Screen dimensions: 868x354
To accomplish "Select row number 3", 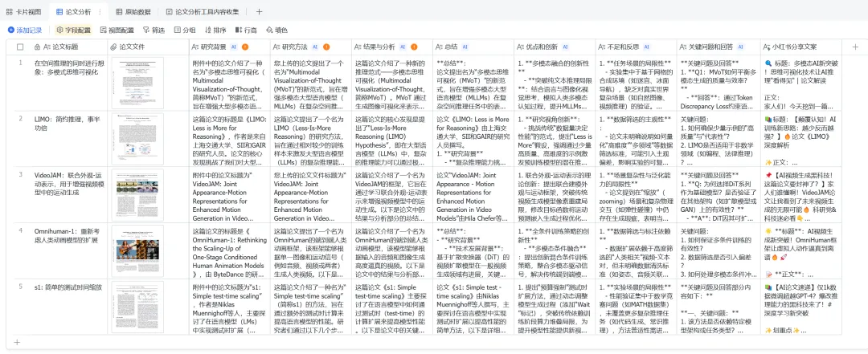I will point(20,174).
